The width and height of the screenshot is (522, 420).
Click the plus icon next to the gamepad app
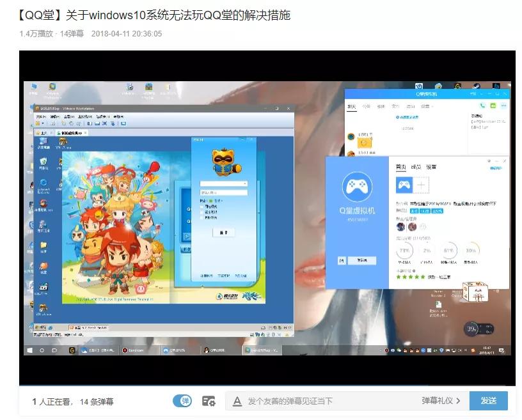click(x=421, y=185)
